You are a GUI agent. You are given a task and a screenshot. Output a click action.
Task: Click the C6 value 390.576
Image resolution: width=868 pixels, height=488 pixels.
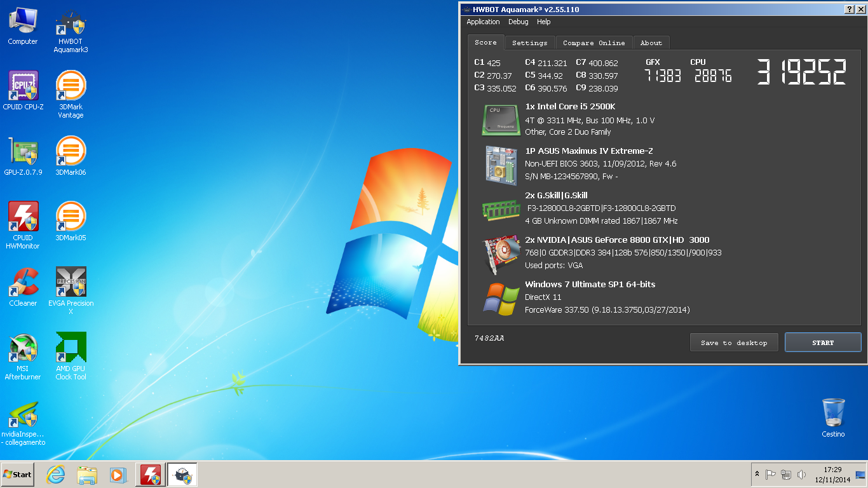552,89
